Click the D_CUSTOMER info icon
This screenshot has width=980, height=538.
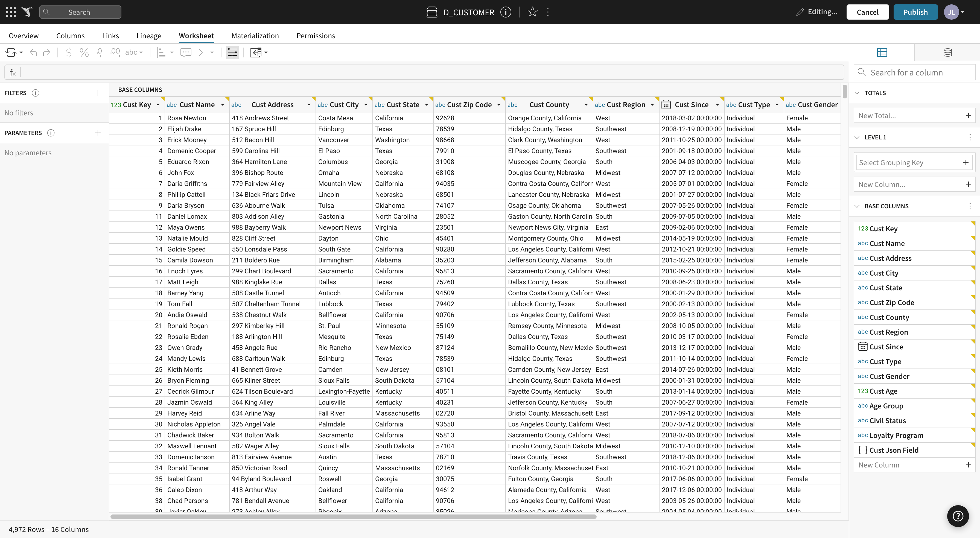coord(506,12)
